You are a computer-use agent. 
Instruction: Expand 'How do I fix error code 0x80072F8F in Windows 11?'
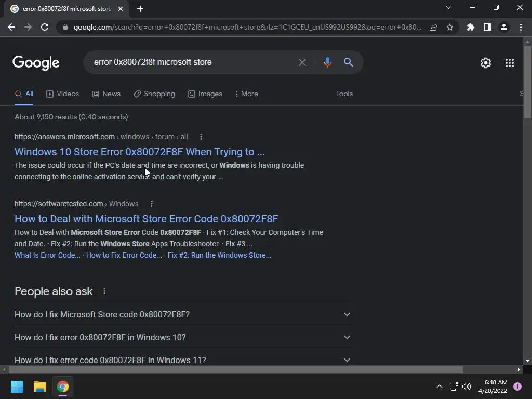(183, 360)
